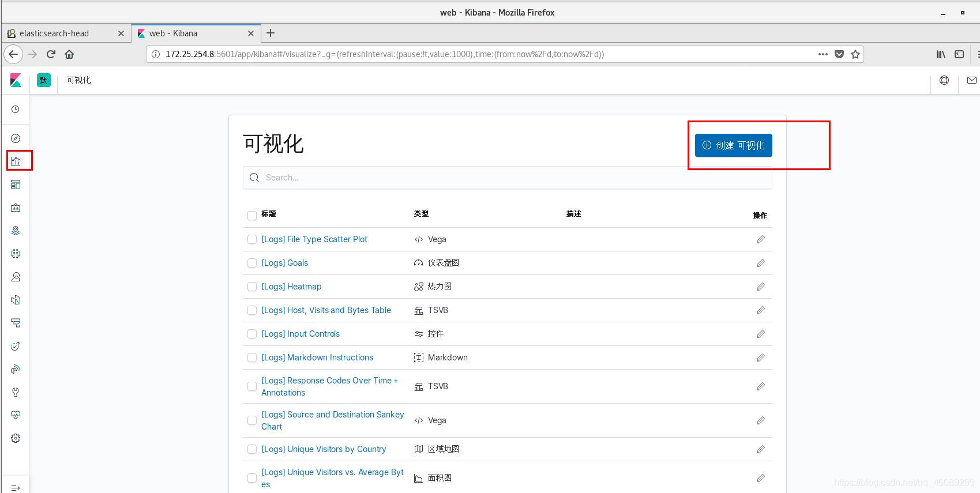Bookmark this page with star icon
The height and width of the screenshot is (493, 980).
coord(855,54)
